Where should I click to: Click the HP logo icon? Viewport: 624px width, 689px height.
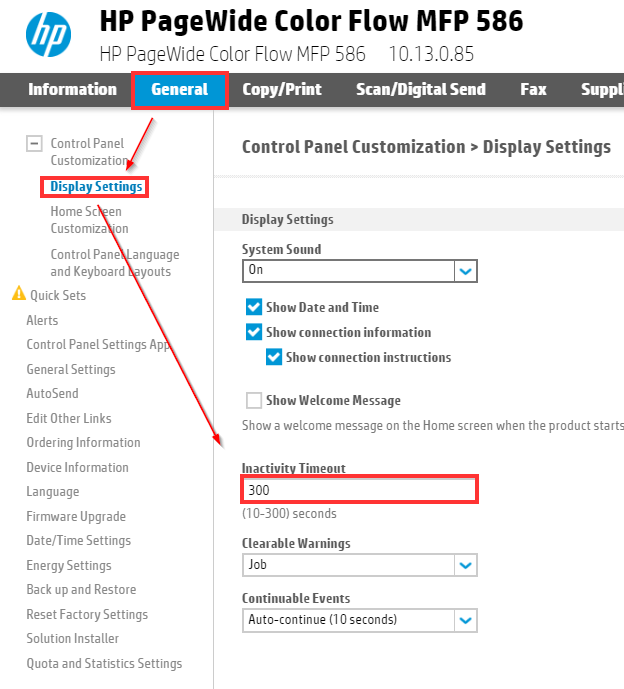49,36
